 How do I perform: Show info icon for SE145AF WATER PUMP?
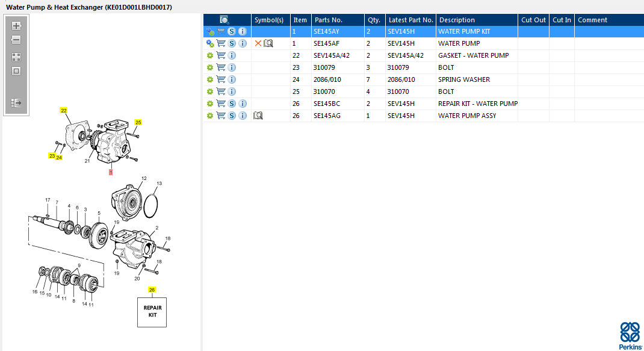tap(243, 43)
